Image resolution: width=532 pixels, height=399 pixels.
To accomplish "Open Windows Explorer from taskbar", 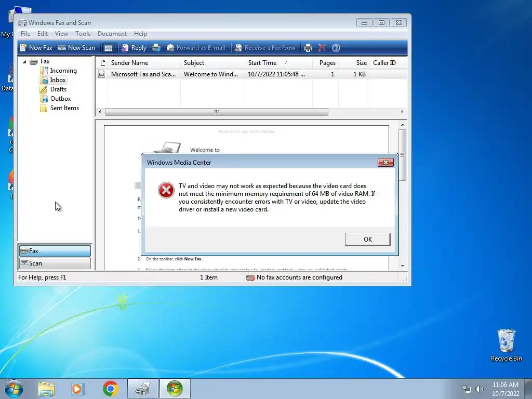I will point(46,389).
